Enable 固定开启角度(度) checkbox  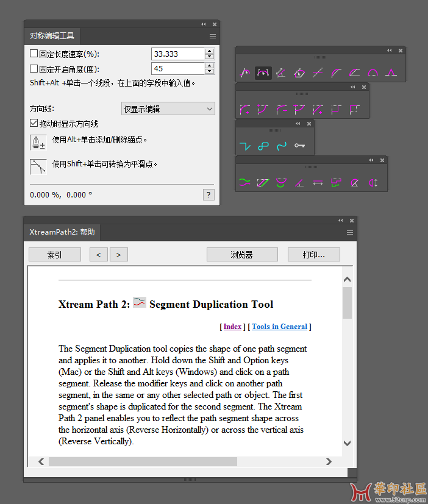[34, 68]
